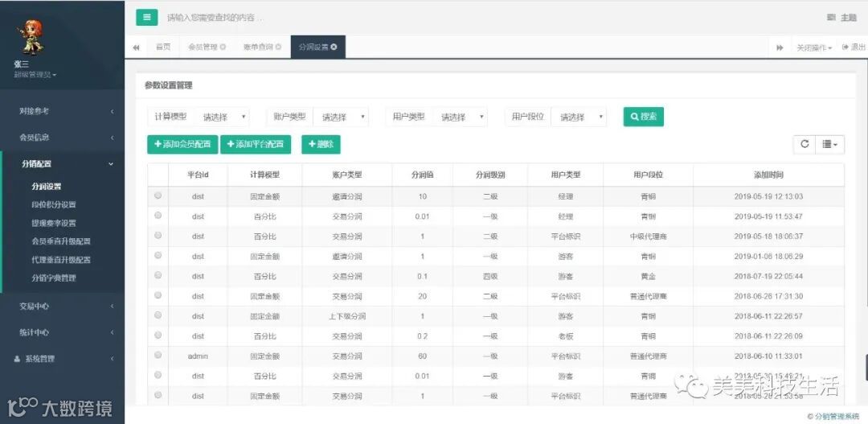
Task: Click the green 搜索 button
Action: [643, 117]
